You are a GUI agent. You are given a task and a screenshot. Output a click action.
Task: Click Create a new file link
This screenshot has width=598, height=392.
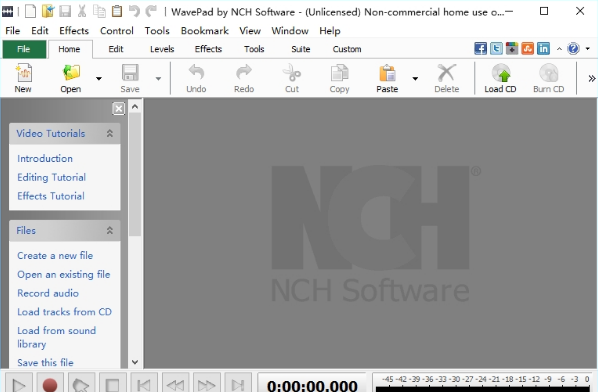click(x=55, y=255)
